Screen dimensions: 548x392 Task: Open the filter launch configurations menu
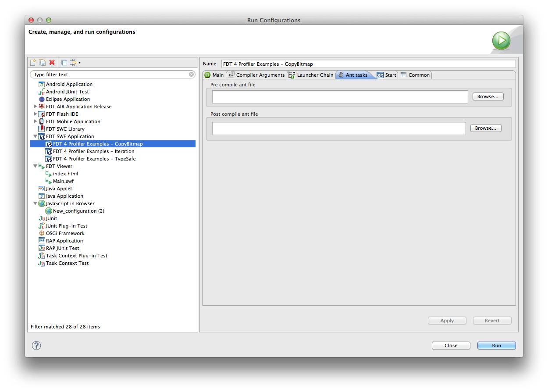point(75,62)
